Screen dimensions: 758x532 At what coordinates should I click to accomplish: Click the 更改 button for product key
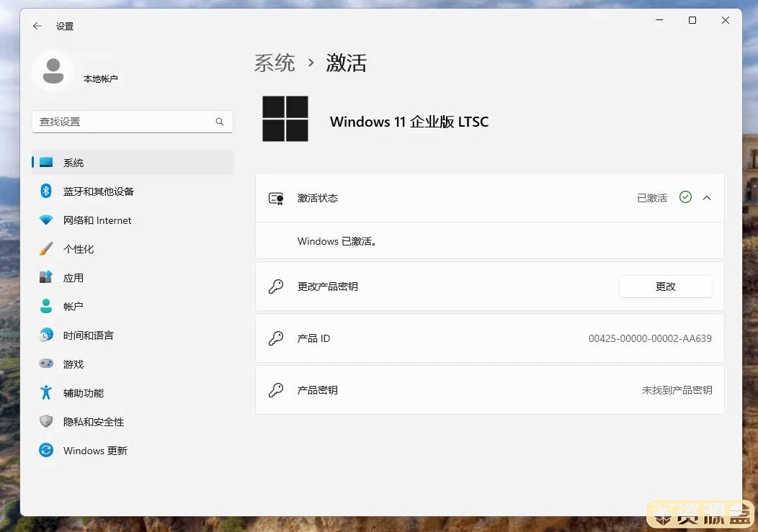[665, 287]
